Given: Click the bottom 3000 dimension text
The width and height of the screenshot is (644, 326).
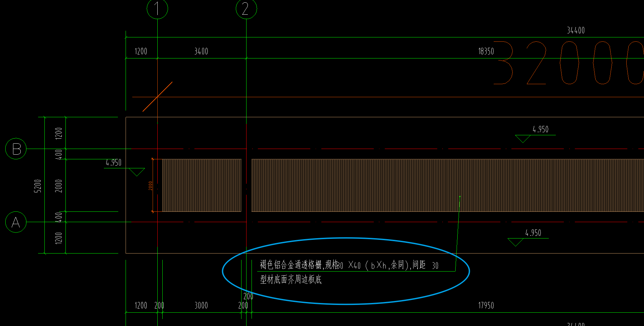Looking at the screenshot, I should [x=201, y=305].
